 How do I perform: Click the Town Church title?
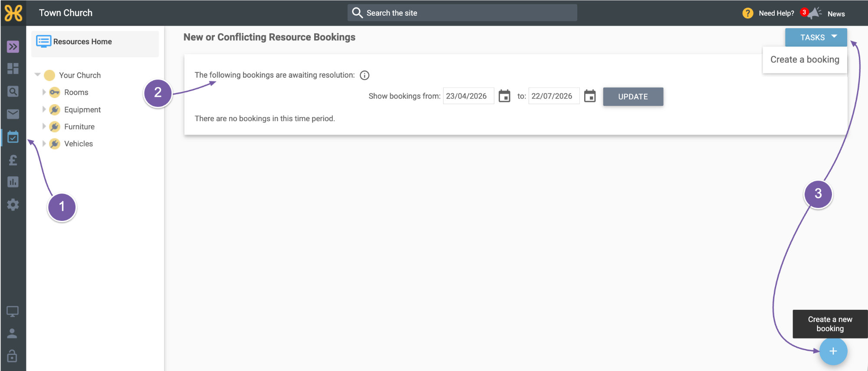coord(66,13)
